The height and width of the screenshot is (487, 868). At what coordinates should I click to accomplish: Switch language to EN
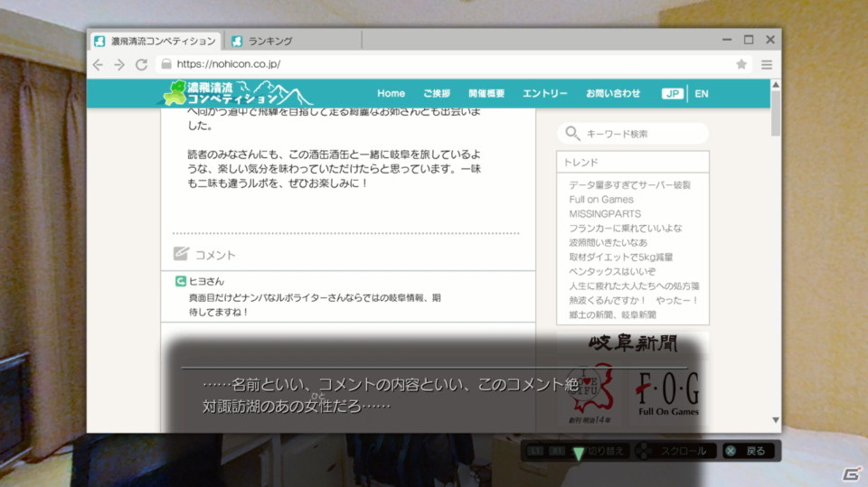point(702,94)
